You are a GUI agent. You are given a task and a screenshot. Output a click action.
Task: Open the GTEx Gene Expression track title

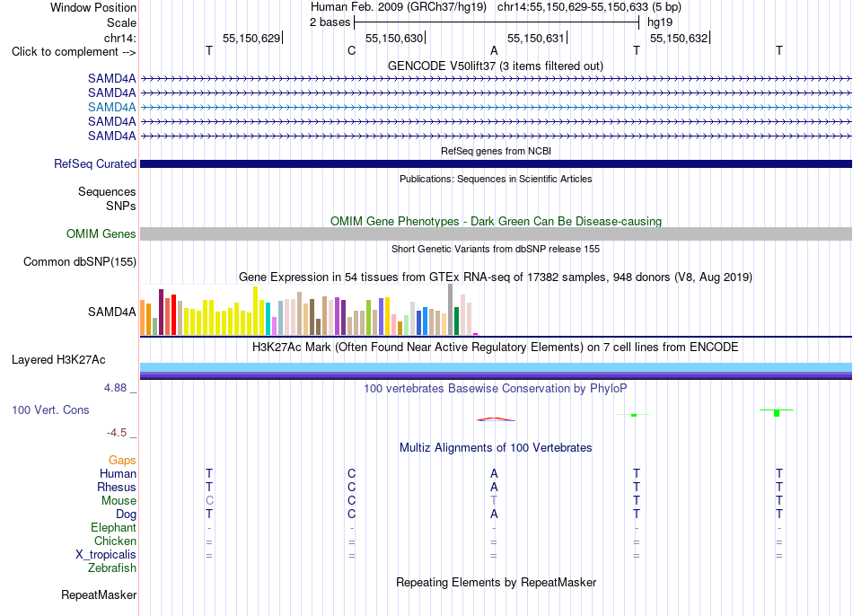(x=496, y=277)
